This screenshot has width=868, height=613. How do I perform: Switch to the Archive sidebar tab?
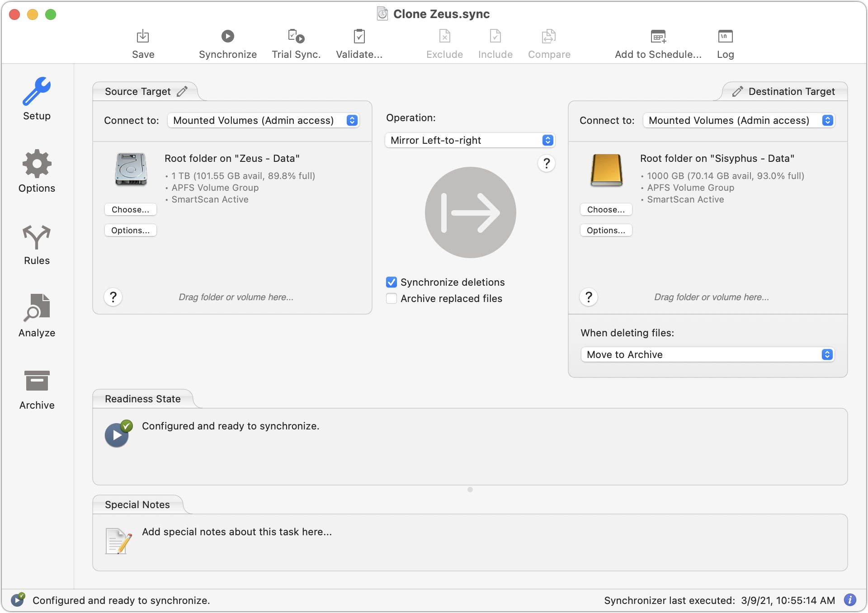click(37, 389)
